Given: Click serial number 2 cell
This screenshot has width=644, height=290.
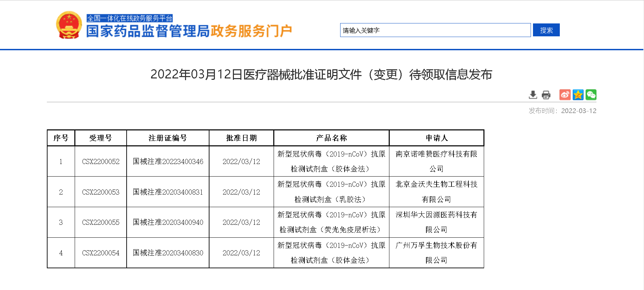Looking at the screenshot, I should pos(61,192).
